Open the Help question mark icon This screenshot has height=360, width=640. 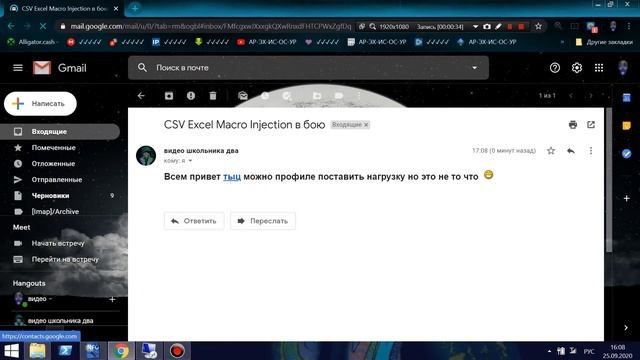[x=555, y=68]
